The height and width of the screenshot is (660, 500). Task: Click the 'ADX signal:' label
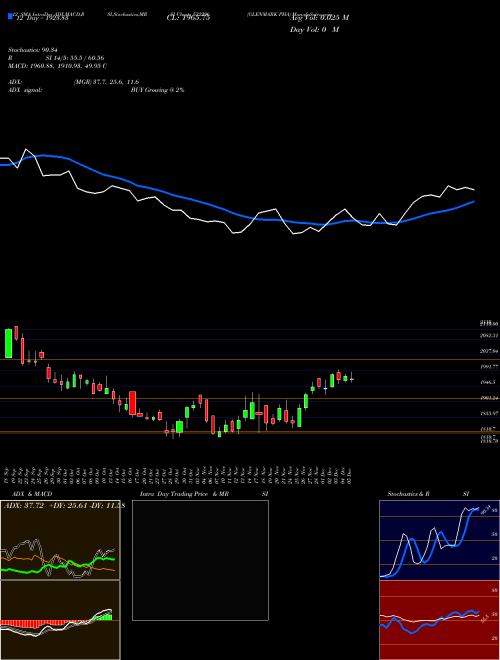[x=25, y=90]
